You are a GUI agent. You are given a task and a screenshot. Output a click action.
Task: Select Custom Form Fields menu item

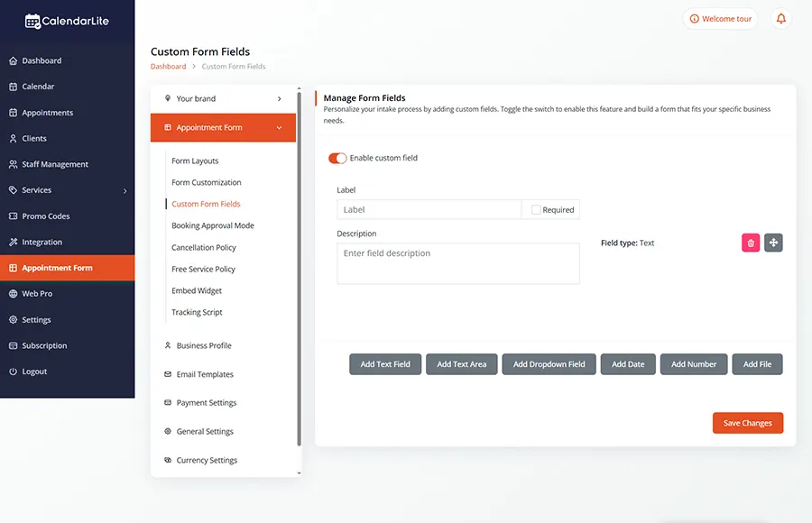(206, 204)
